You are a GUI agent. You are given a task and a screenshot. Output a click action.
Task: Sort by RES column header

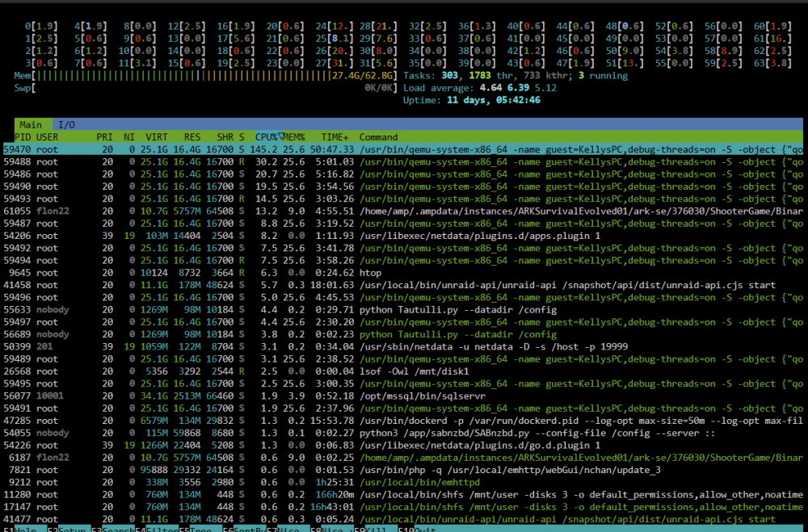click(x=192, y=137)
